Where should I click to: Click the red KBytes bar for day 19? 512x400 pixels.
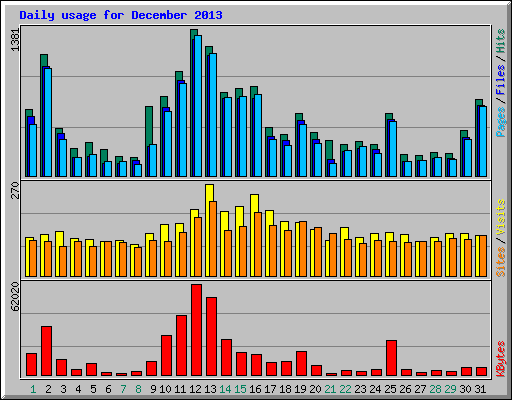tap(301, 364)
